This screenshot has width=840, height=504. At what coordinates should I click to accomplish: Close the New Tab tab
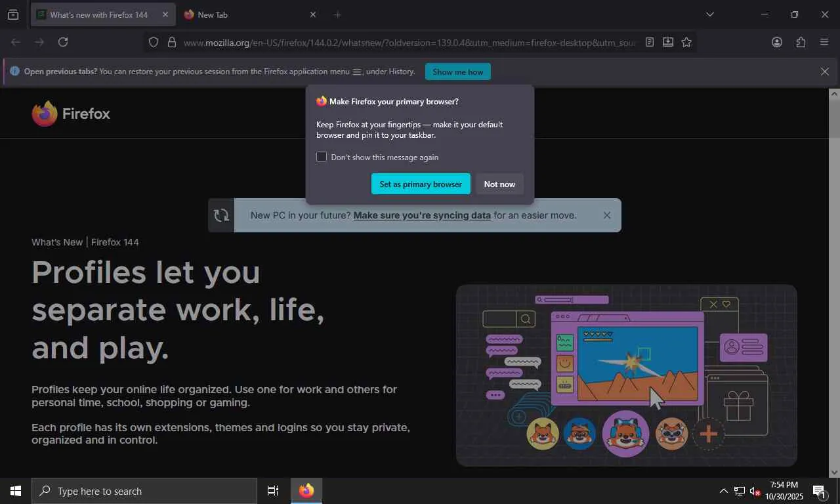312,14
